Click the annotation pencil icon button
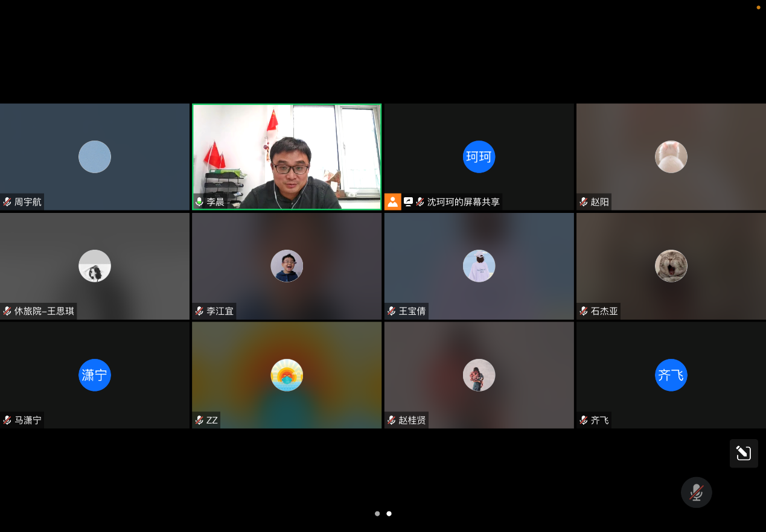This screenshot has width=766, height=532. pyautogui.click(x=744, y=453)
